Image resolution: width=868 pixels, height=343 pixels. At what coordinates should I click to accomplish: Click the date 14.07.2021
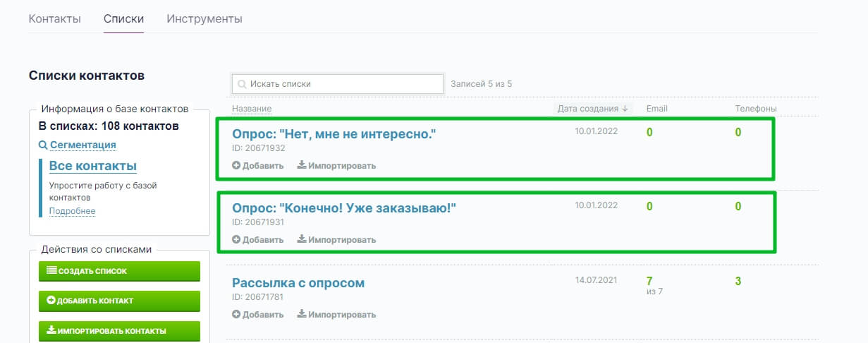coord(597,280)
